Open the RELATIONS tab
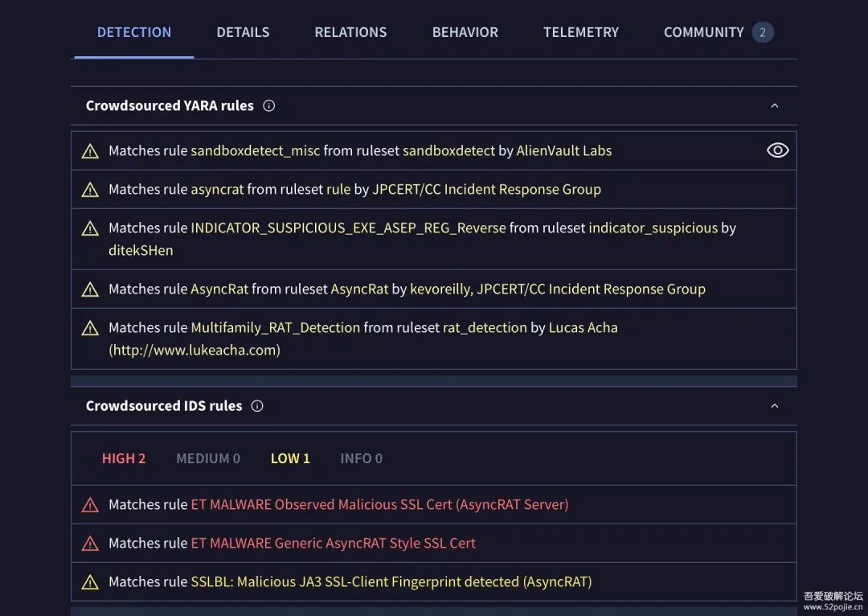 (x=350, y=32)
